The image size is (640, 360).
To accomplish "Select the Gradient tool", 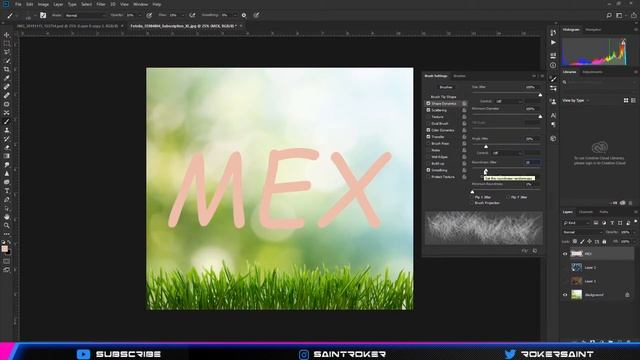I will coord(7,156).
